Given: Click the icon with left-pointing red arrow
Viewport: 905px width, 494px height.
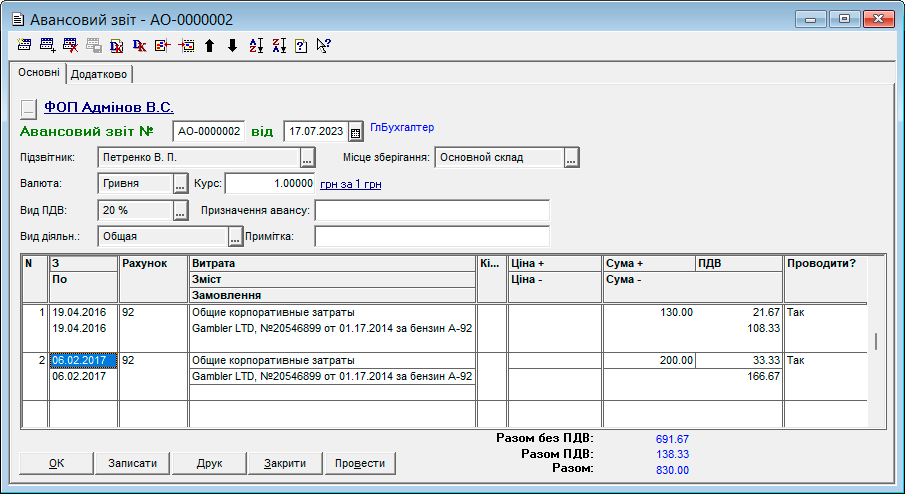Looking at the screenshot, I should 163,45.
